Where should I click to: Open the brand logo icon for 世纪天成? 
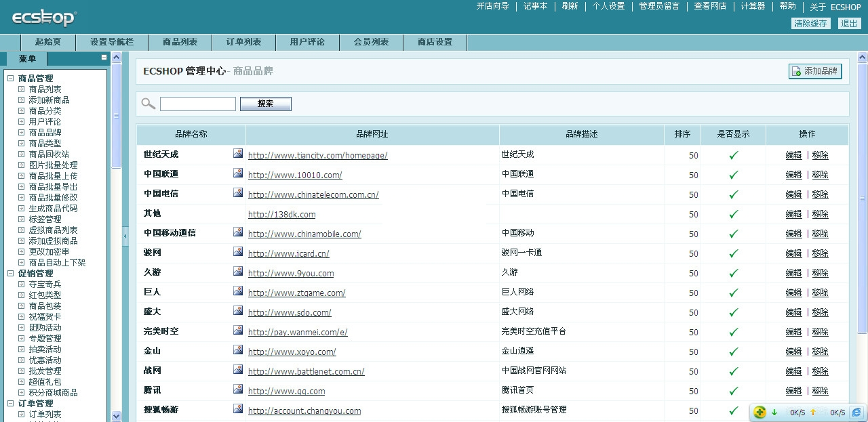click(x=238, y=153)
